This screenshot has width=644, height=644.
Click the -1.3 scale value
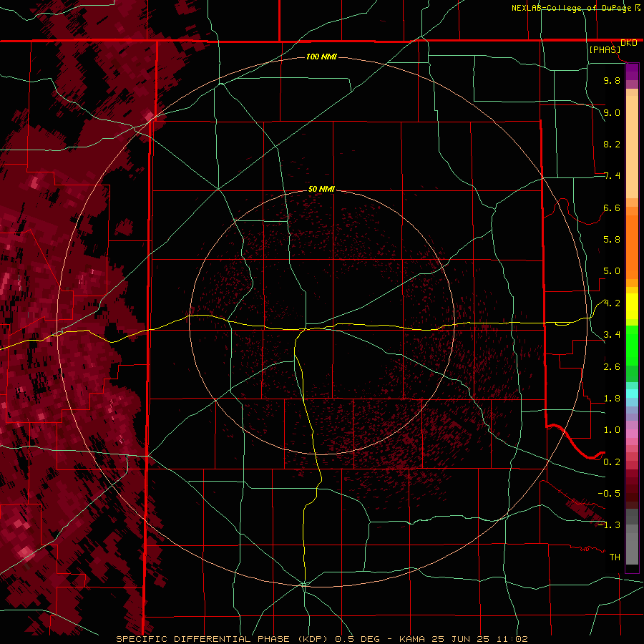click(x=609, y=525)
